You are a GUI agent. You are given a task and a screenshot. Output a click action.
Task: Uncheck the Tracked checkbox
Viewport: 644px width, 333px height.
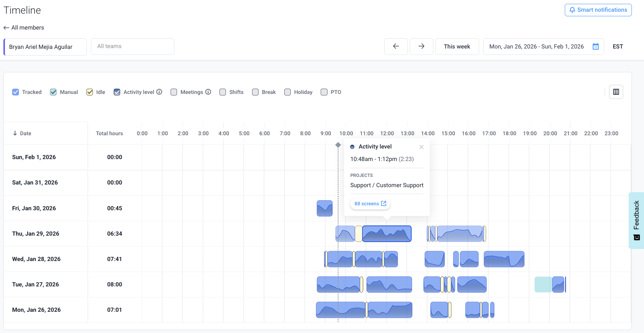16,92
